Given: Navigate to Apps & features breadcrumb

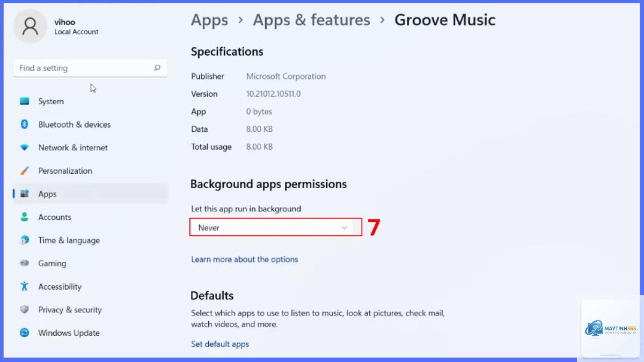Looking at the screenshot, I should pos(311,20).
